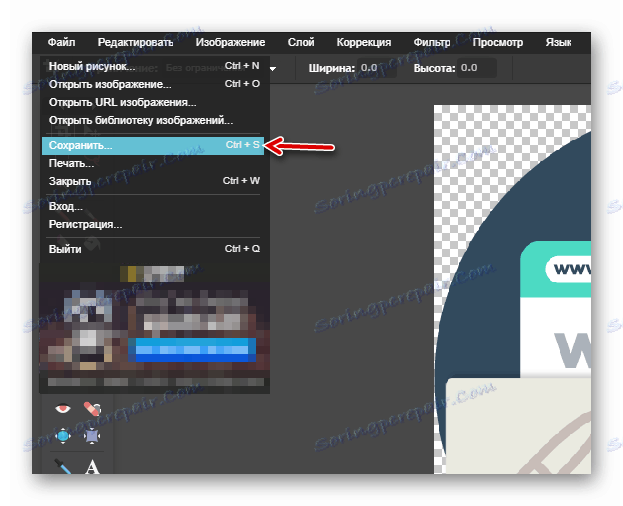623x506 pixels.
Task: Select the Bloat tool blue circle icon
Action: tap(63, 436)
